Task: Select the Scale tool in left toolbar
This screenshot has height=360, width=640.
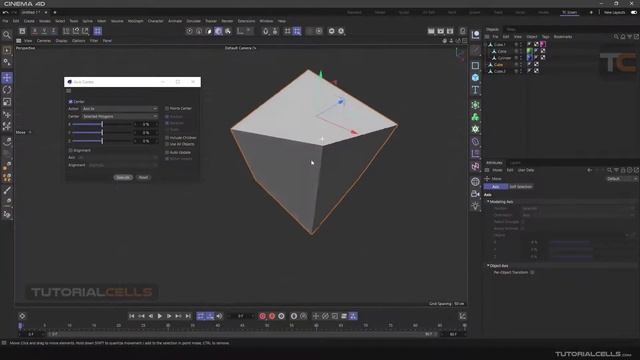Action: pos(7,102)
